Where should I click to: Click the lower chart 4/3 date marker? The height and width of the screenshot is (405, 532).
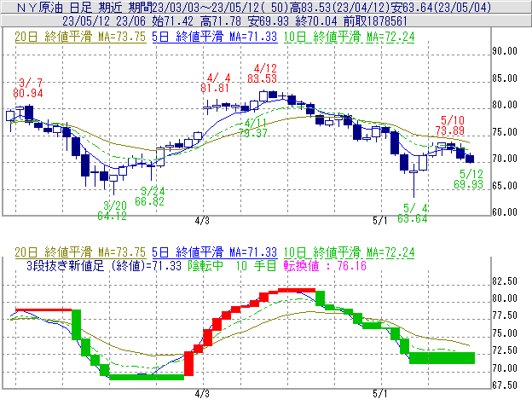(202, 394)
